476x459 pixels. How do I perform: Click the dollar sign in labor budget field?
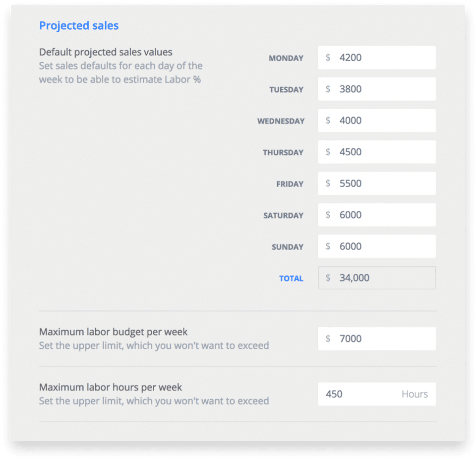click(328, 338)
